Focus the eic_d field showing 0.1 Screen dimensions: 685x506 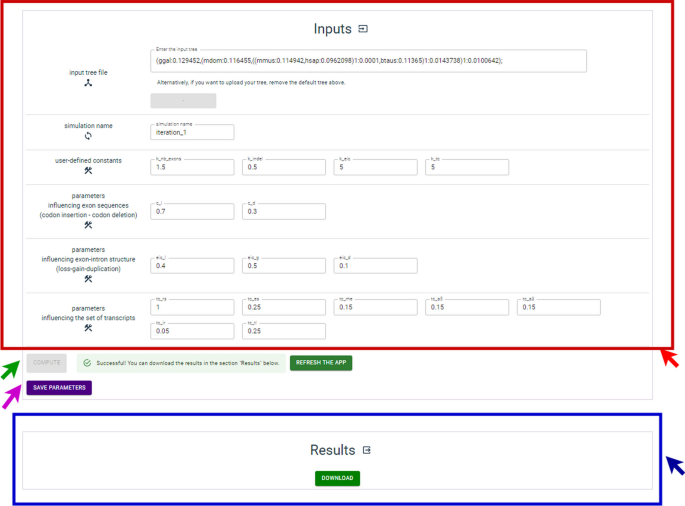point(375,266)
